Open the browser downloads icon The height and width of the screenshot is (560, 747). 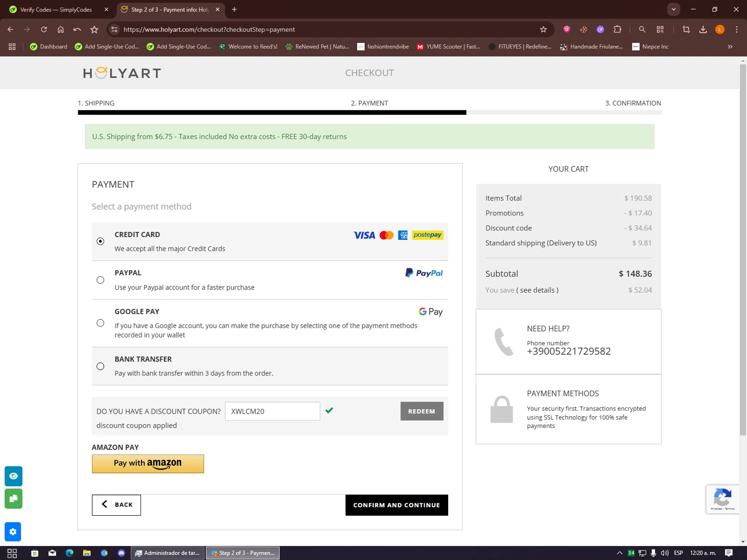tap(703, 29)
